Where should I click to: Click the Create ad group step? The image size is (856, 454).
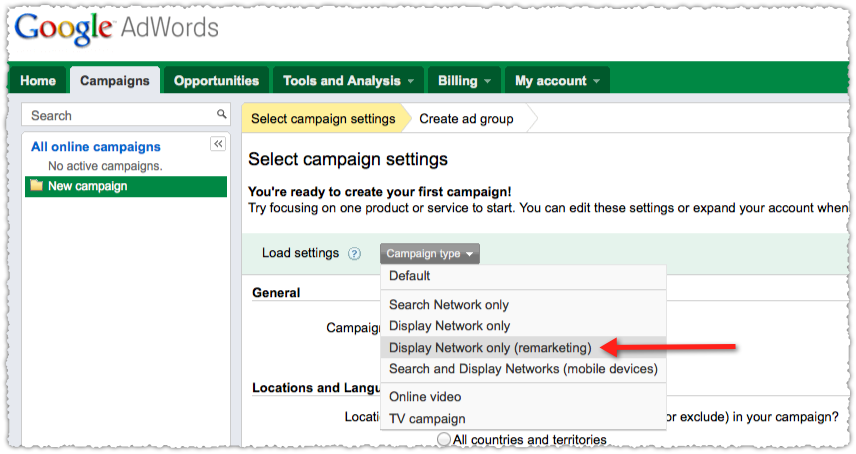(466, 118)
